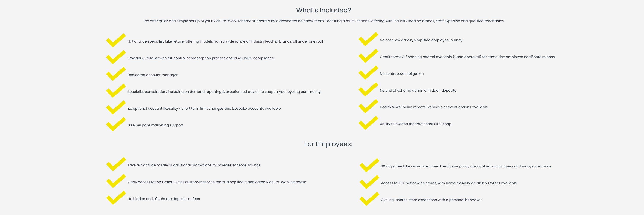
Task: Click the For Employees: heading
Action: [328, 144]
